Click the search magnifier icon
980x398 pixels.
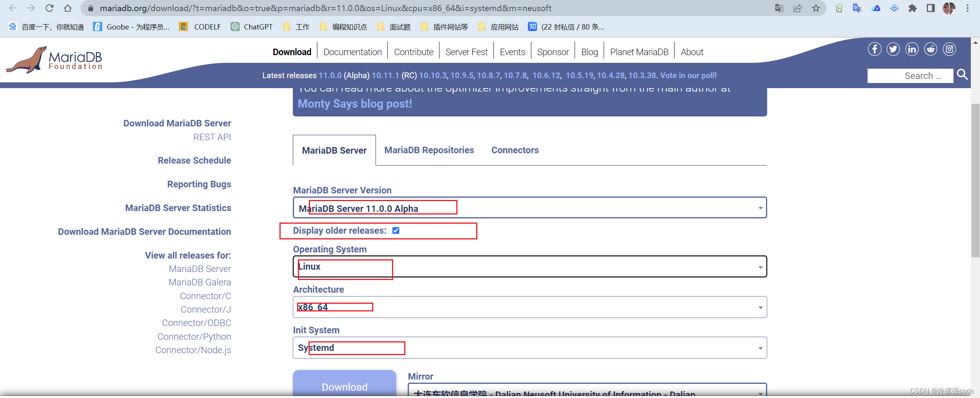[x=962, y=74]
